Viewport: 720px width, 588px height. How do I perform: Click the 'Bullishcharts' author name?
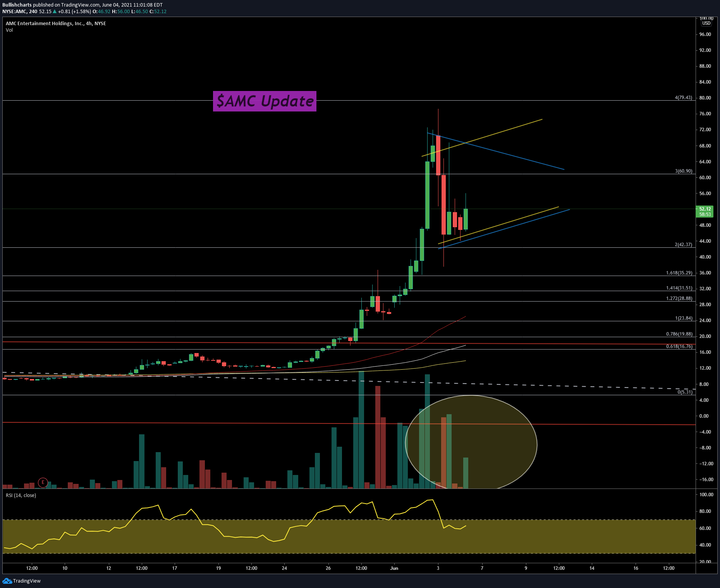pos(17,5)
